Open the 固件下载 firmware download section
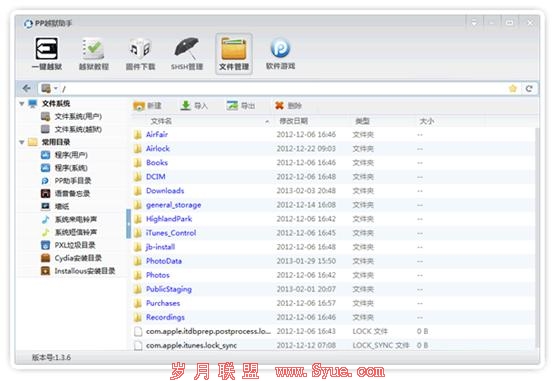This screenshot has height=381, width=553. pyautogui.click(x=140, y=54)
